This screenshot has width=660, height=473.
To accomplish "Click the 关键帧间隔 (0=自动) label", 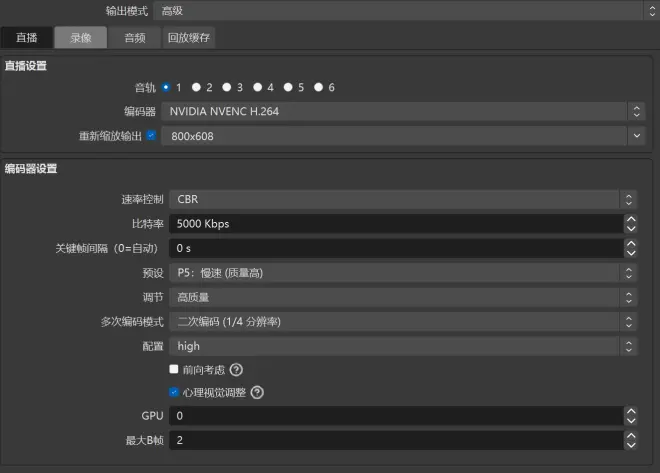I will click(106, 248).
